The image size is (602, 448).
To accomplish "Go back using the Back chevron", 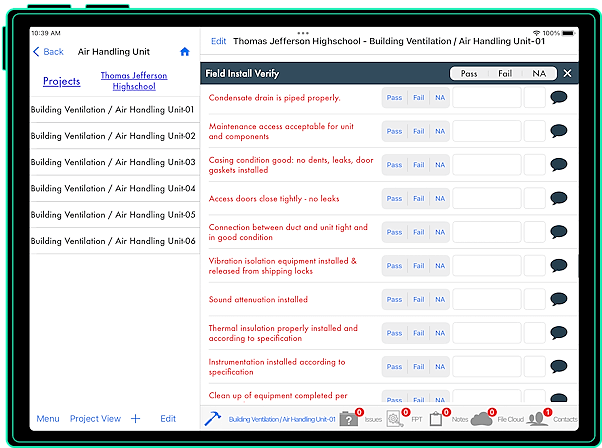I will [48, 52].
